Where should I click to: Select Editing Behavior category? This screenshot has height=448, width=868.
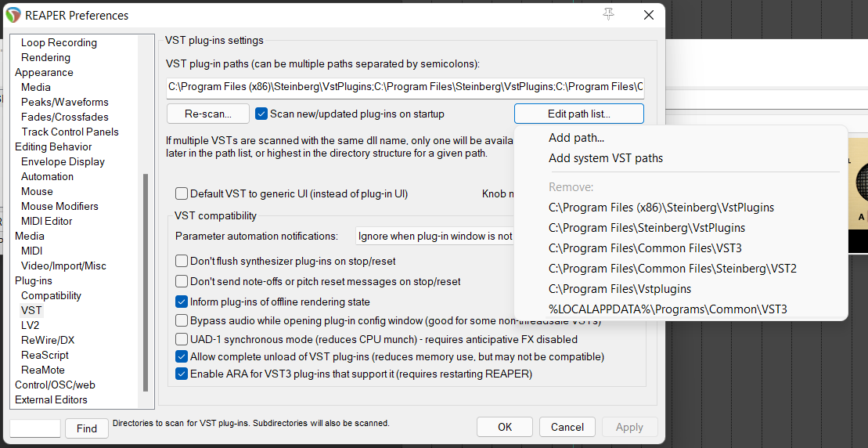coord(53,146)
